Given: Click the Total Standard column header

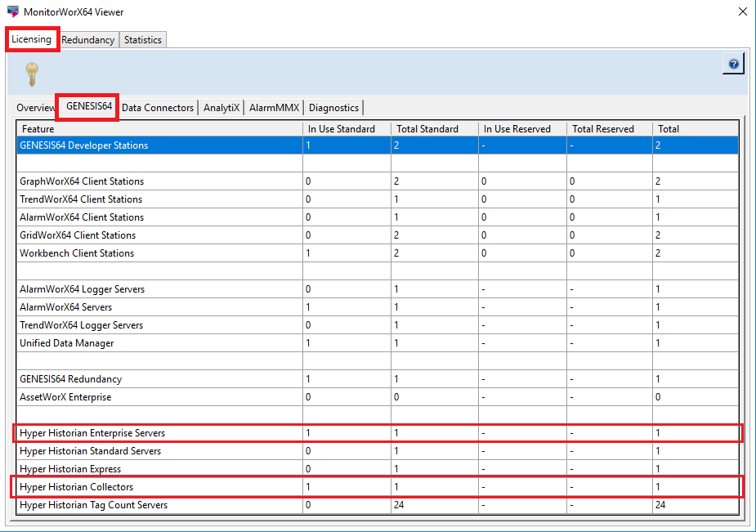Looking at the screenshot, I should [x=435, y=128].
